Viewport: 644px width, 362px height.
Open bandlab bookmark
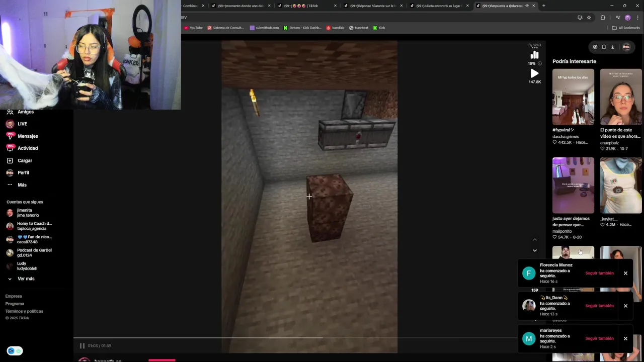pyautogui.click(x=335, y=28)
